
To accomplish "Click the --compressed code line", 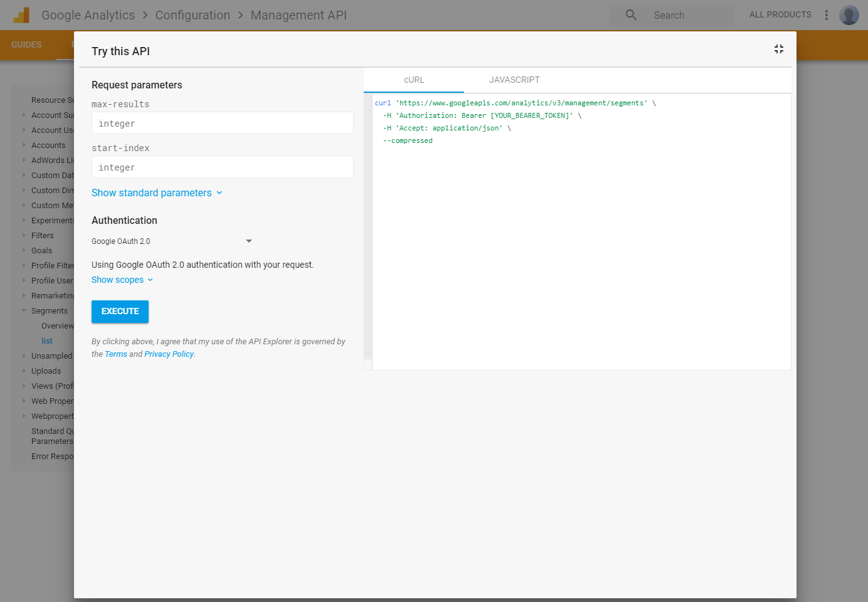I will [408, 140].
